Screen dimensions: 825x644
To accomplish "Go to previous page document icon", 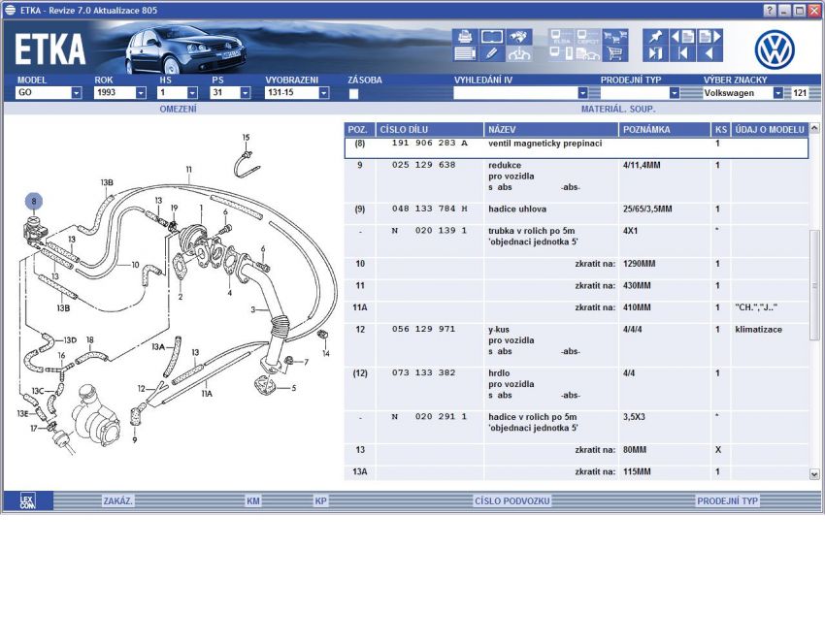I will coord(682,37).
